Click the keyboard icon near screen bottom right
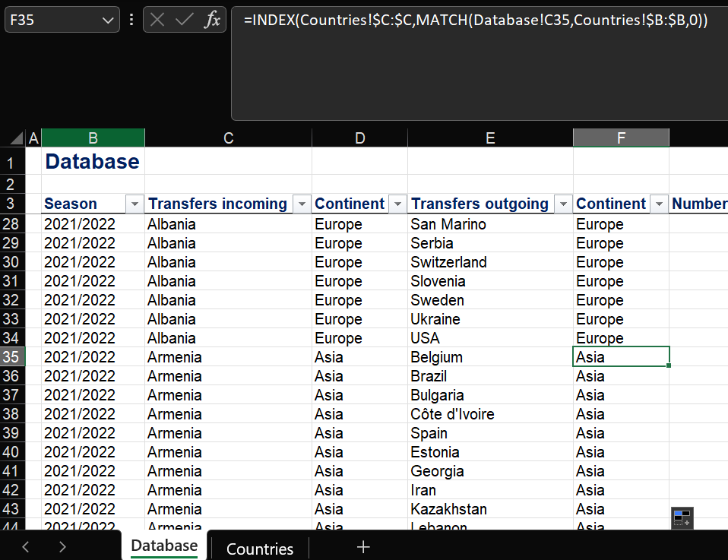 [682, 517]
